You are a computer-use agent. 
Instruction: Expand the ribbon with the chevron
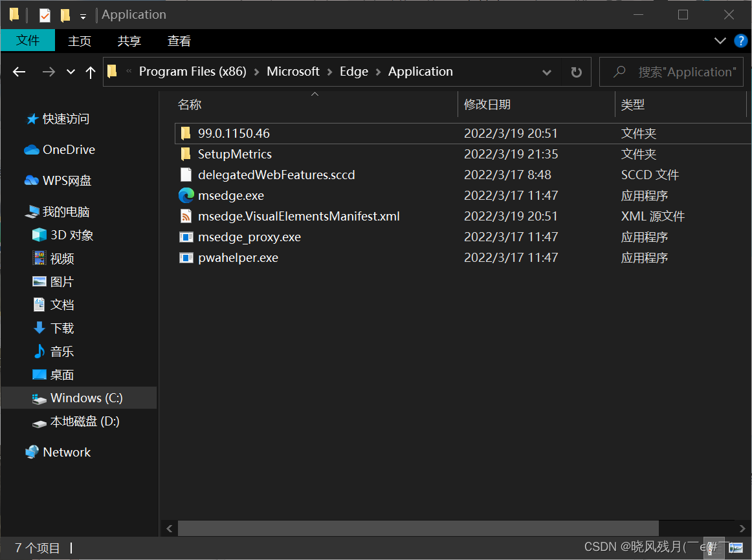(x=720, y=41)
